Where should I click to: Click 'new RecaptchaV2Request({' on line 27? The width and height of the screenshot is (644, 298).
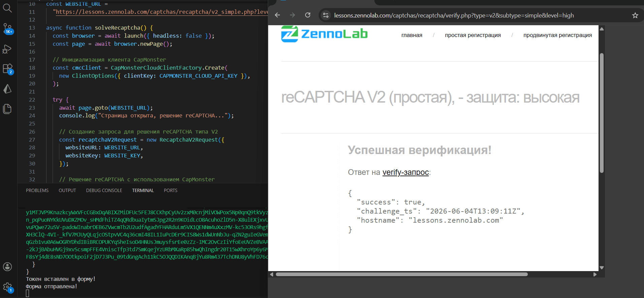tap(185, 140)
